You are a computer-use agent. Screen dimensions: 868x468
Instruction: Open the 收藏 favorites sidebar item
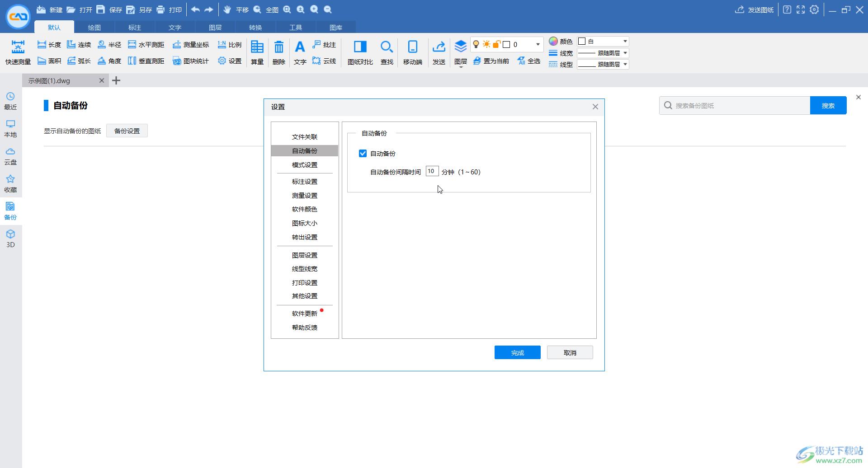pyautogui.click(x=10, y=183)
